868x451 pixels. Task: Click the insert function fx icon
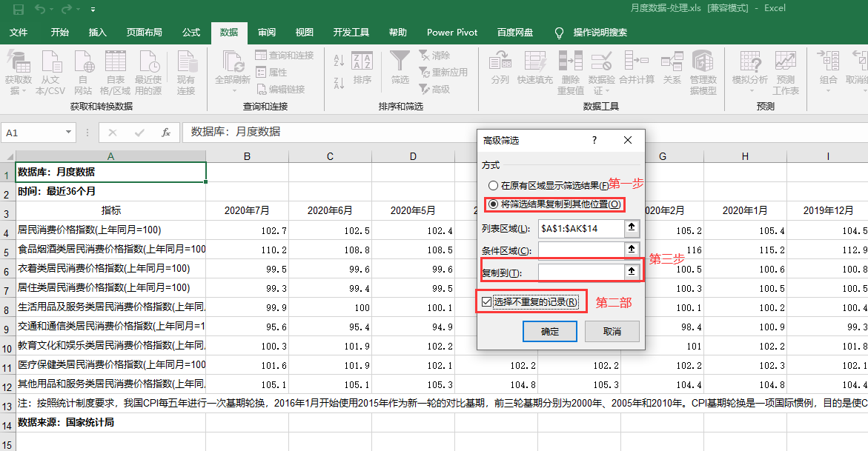point(165,133)
